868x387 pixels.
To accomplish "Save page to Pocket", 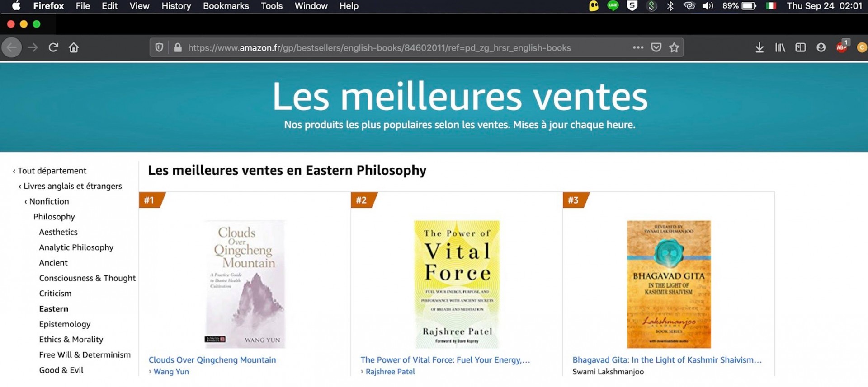I will [656, 47].
